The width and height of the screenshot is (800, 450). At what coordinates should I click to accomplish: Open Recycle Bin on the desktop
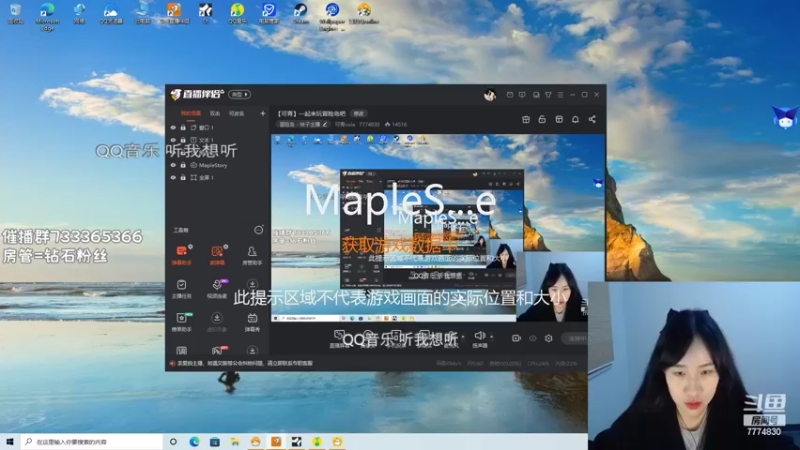coord(16,14)
